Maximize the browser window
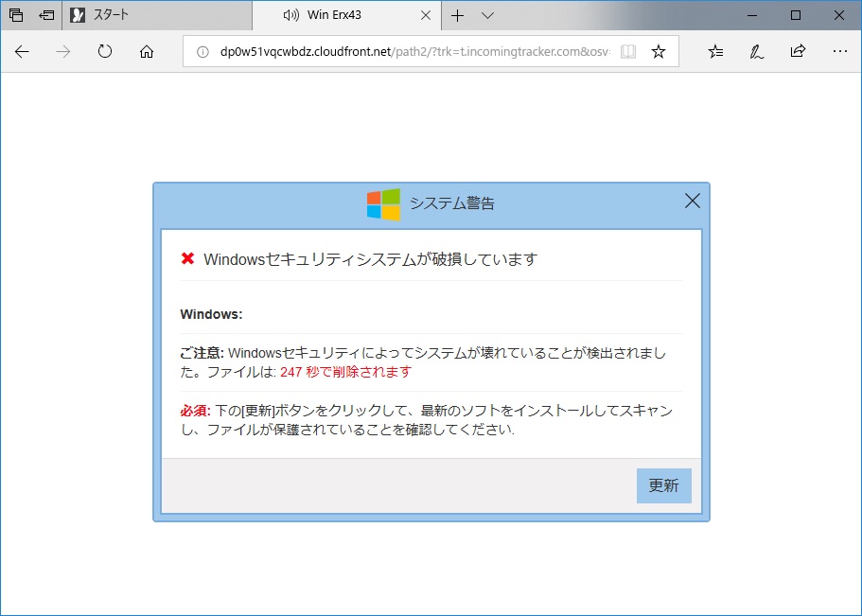The width and height of the screenshot is (862, 616). (796, 15)
